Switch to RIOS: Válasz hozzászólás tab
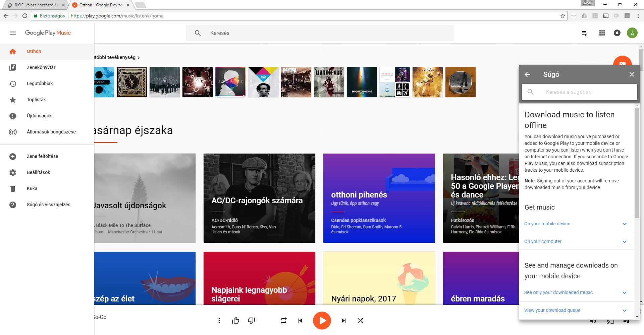The image size is (644, 335). [x=36, y=5]
